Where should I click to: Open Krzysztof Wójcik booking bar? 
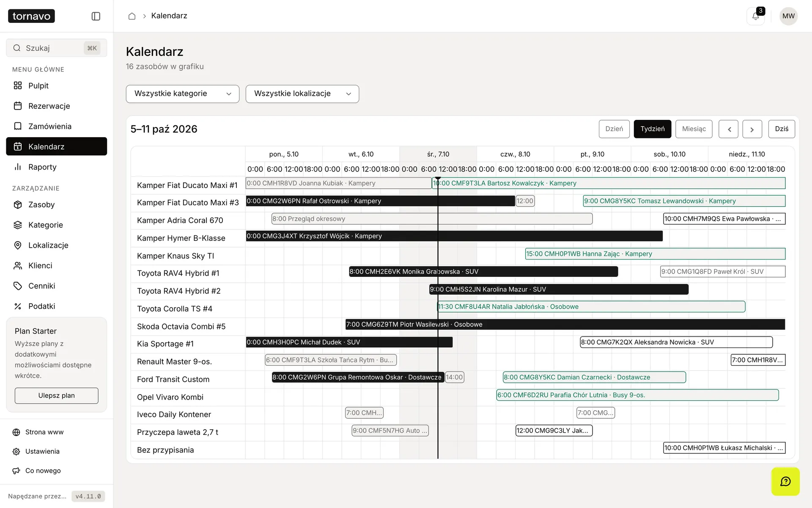(454, 236)
